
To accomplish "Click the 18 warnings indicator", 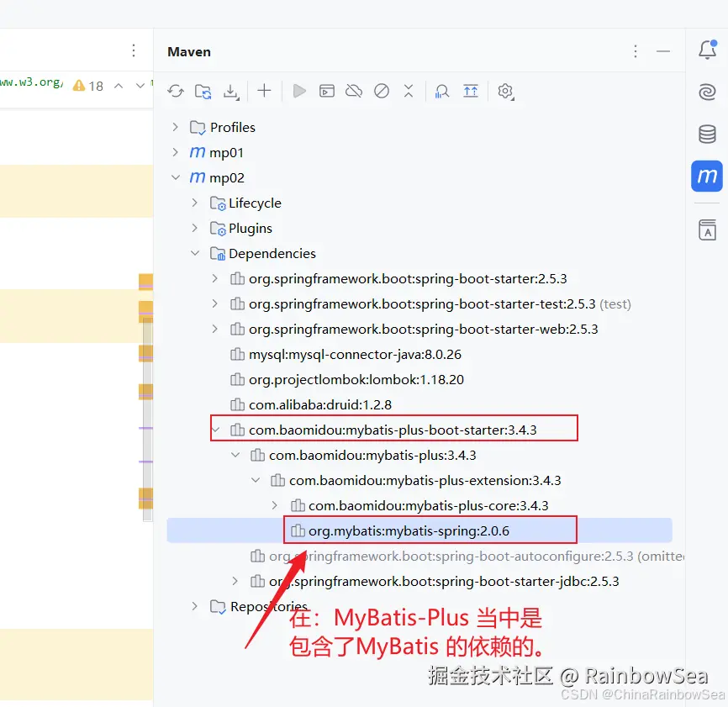I will tap(88, 86).
